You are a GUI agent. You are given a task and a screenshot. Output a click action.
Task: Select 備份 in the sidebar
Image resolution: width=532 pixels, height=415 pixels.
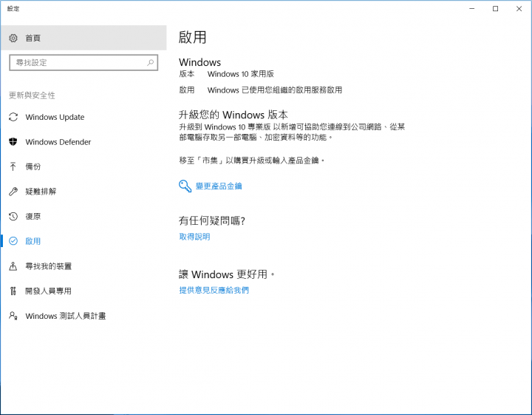coord(83,166)
